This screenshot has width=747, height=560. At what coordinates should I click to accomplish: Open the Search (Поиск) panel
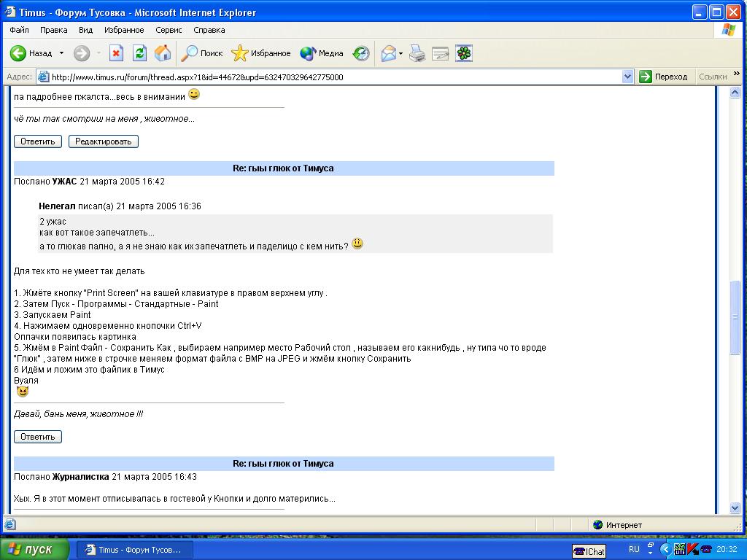point(202,53)
